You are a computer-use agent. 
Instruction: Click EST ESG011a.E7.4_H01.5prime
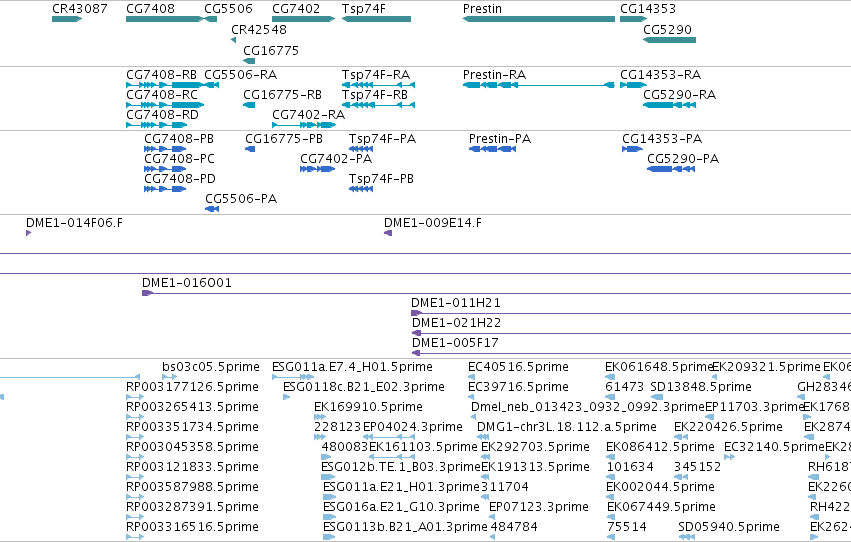(293, 377)
